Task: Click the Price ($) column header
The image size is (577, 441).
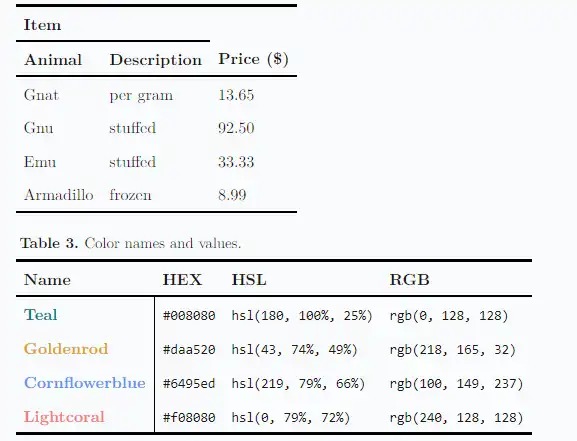Action: point(254,59)
